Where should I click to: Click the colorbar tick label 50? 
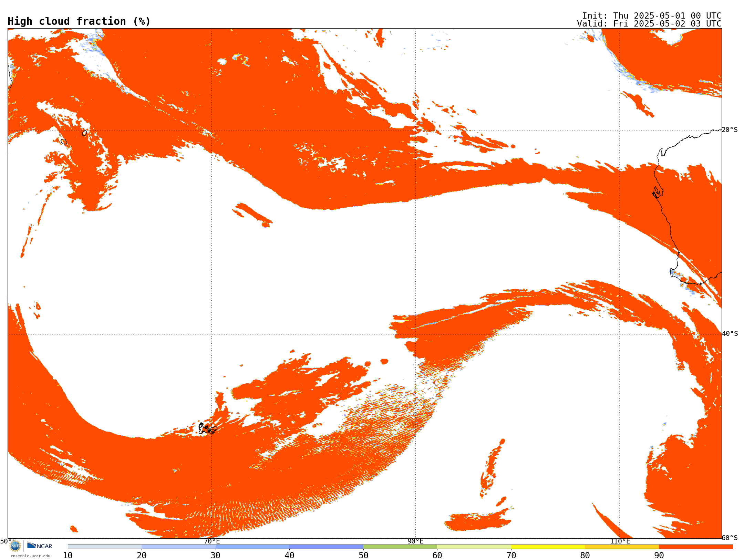coord(363,555)
